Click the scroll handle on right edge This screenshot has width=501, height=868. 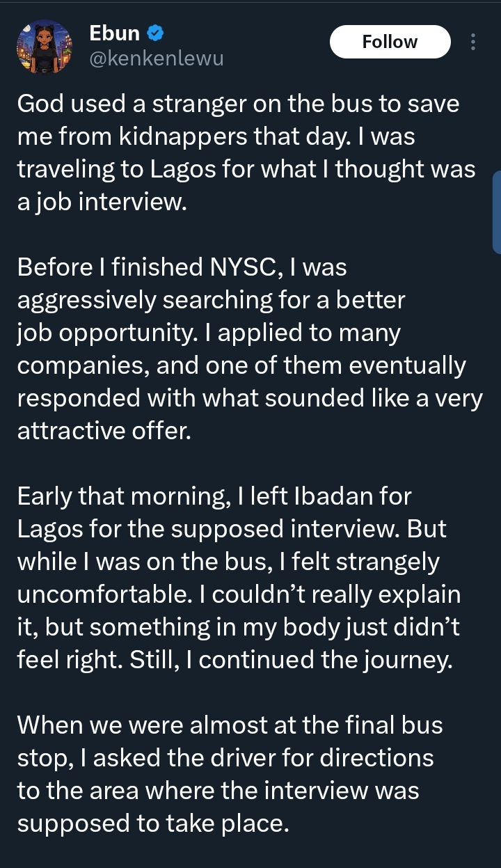496,212
